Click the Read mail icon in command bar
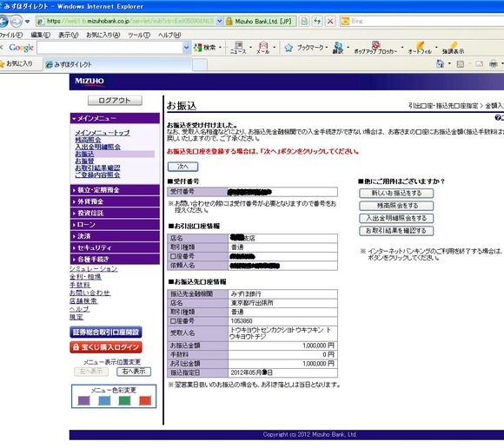504x448 pixels. click(x=480, y=64)
